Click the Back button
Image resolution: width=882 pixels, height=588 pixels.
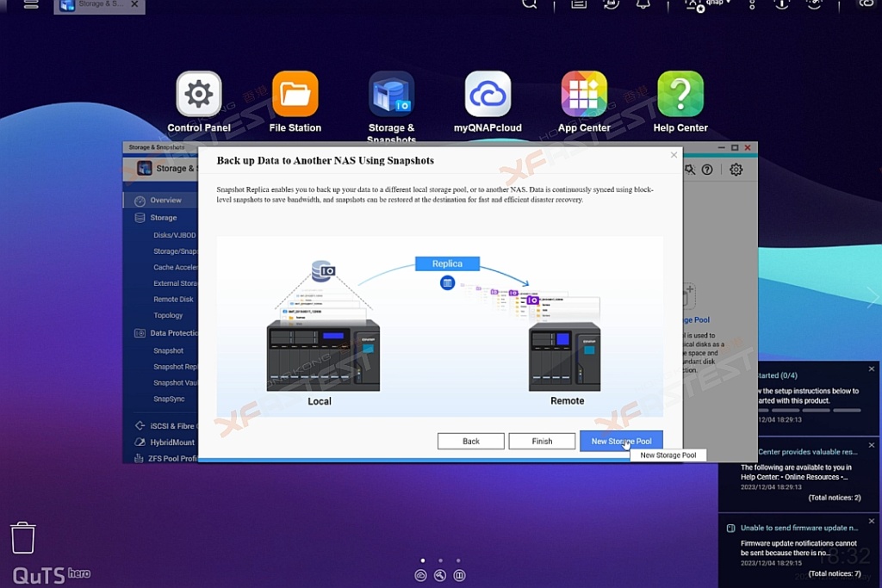point(471,442)
